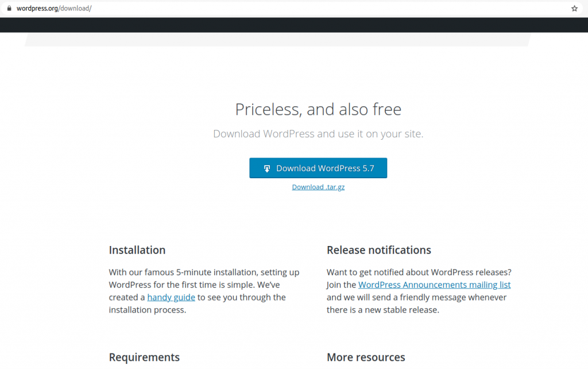Click the Download WordPress 5.7 button

click(x=318, y=168)
